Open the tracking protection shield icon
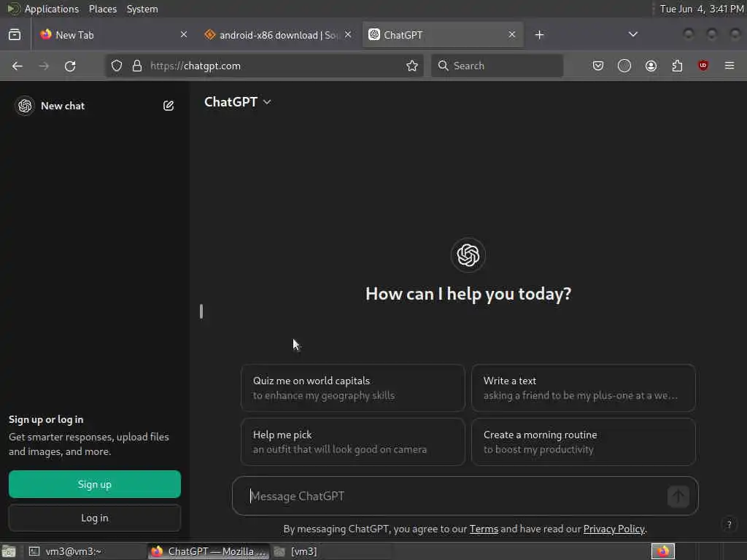The image size is (747, 560). point(117,66)
